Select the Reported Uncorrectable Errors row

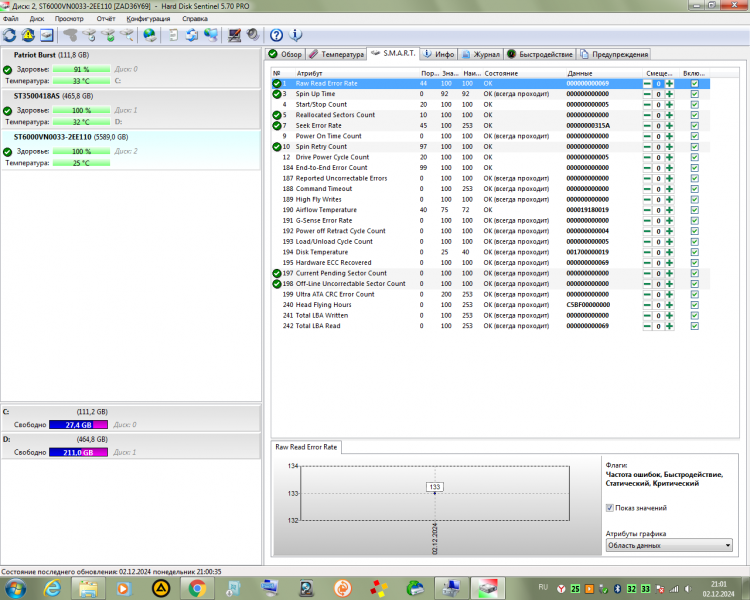[x=490, y=178]
